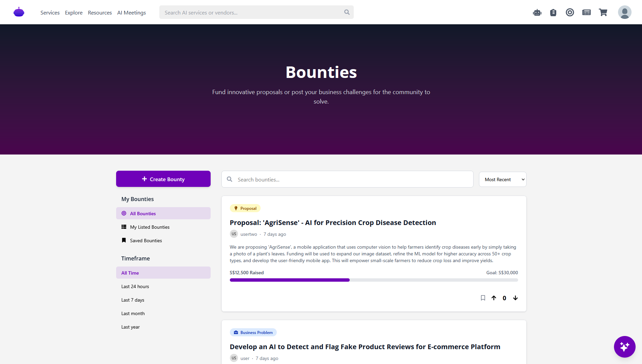Open the newsletter icon in the top bar
Image resolution: width=642 pixels, height=364 pixels.
[x=586, y=12]
